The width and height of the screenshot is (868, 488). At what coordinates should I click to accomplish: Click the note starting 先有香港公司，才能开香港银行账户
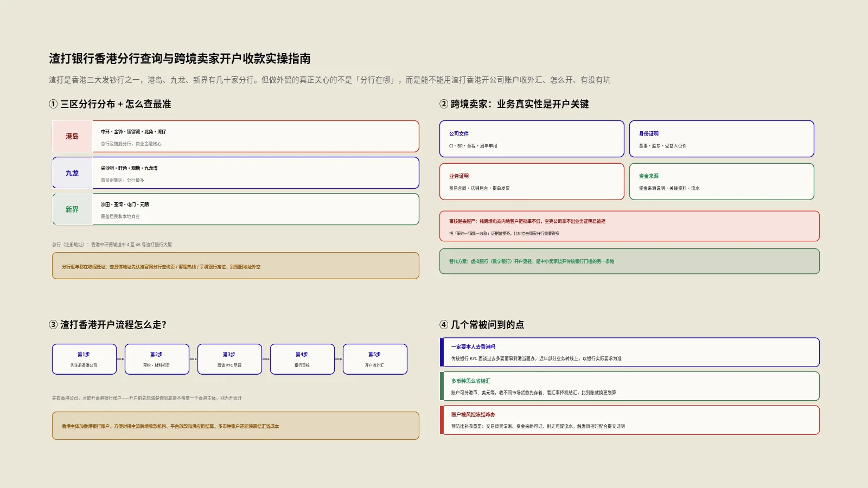click(147, 398)
